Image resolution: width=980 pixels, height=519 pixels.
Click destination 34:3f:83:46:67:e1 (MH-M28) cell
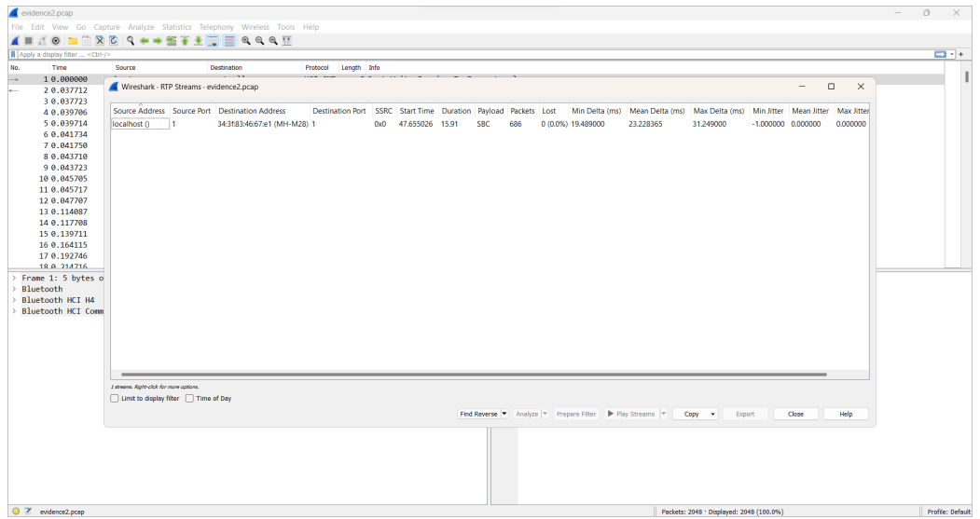(263, 124)
